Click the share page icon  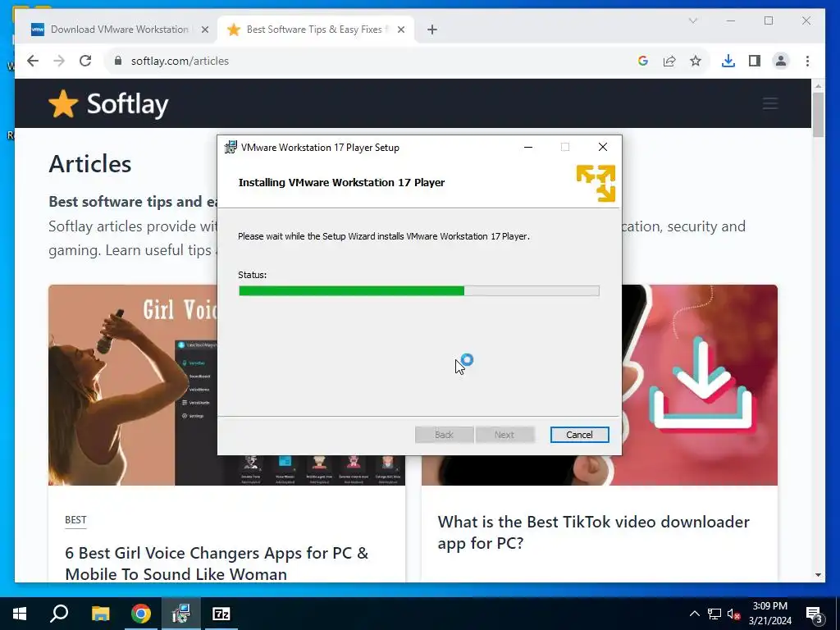(x=669, y=61)
